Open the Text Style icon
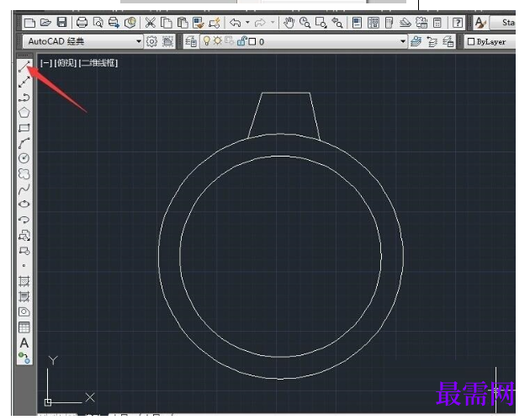Screen dimensions: 530x420 tap(480, 23)
